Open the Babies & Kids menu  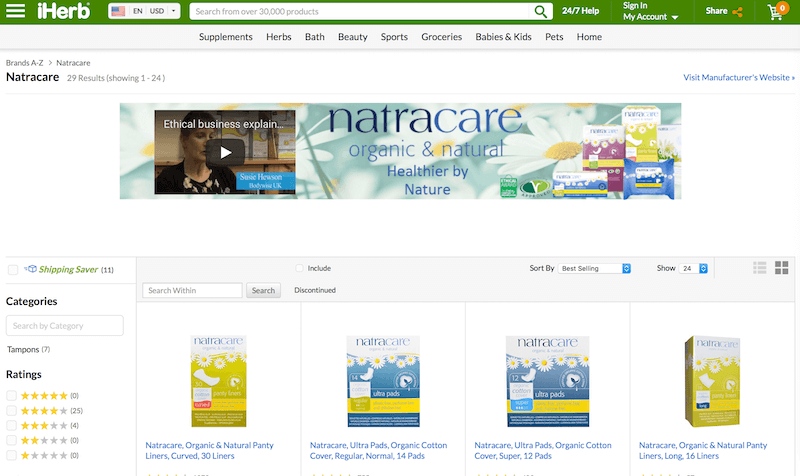[504, 37]
